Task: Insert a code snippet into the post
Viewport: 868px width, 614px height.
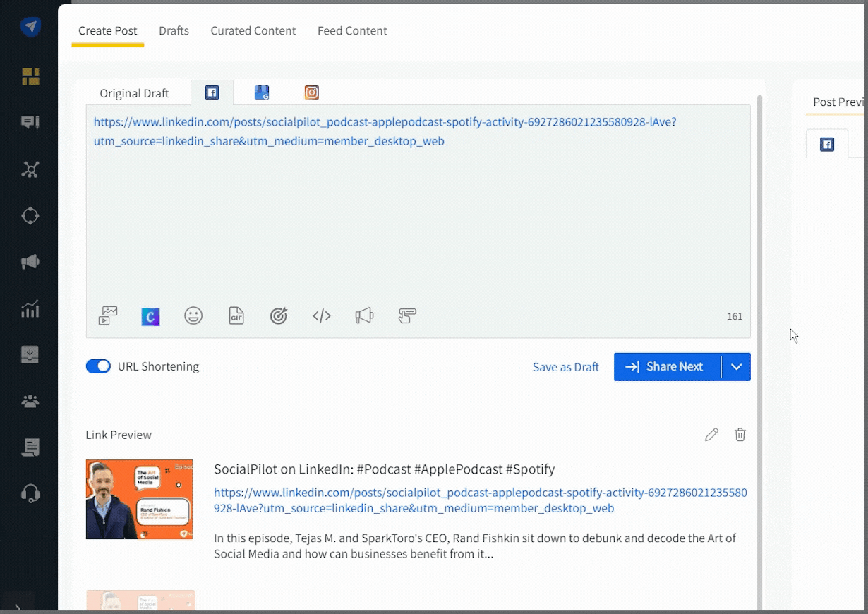Action: [x=322, y=315]
